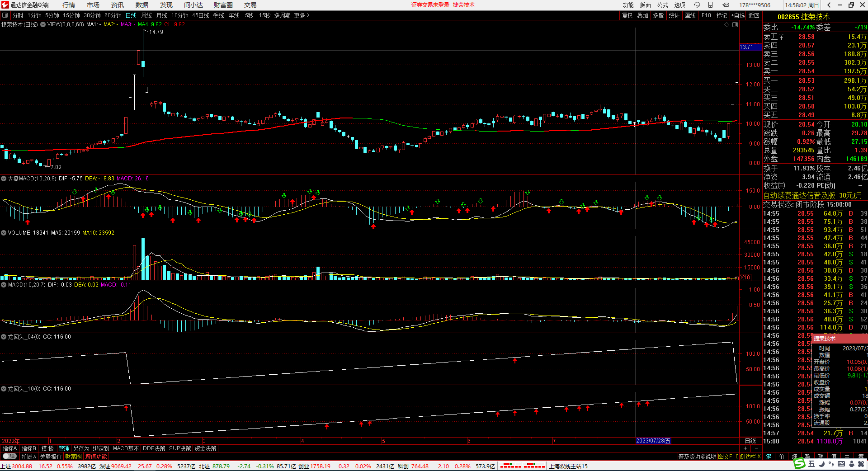Toggle the 龙回头_10 indicator circle
The height and width of the screenshot is (471, 868).
click(4, 389)
